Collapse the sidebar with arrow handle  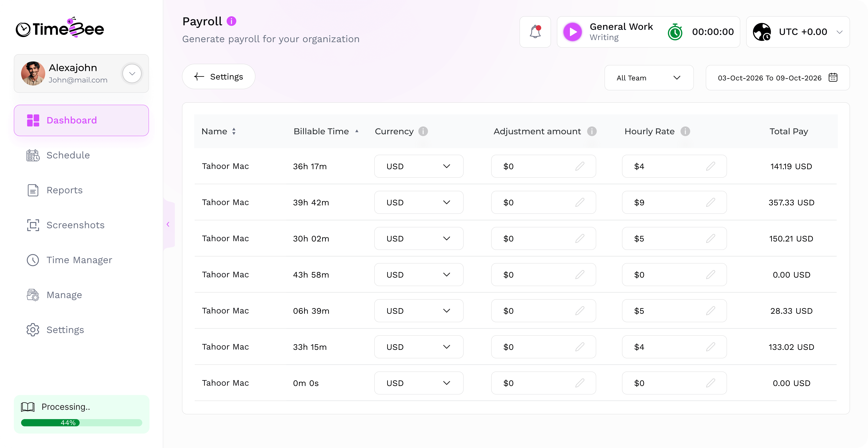pyautogui.click(x=168, y=224)
